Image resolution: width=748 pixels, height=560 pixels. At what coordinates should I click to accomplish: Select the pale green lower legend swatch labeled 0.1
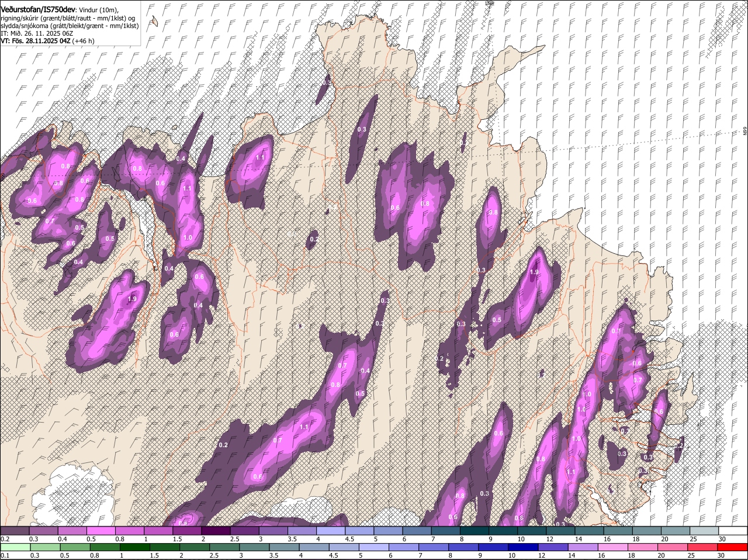point(15,547)
